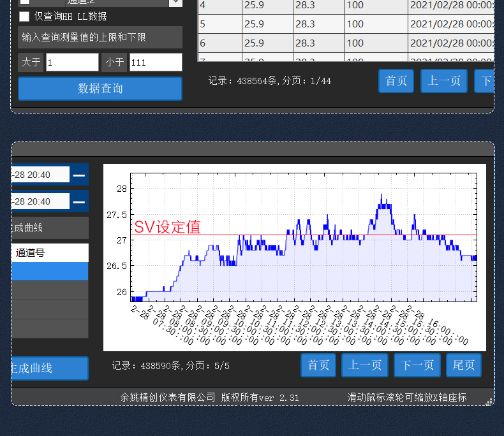Select the highlighted blue row under 通道号
This screenshot has width=504, height=436.
50,272
